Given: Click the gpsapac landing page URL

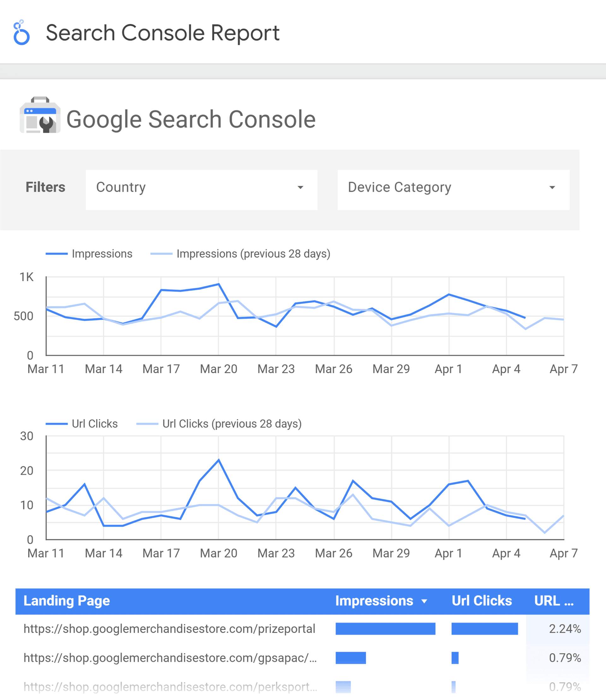Looking at the screenshot, I should pyautogui.click(x=170, y=658).
